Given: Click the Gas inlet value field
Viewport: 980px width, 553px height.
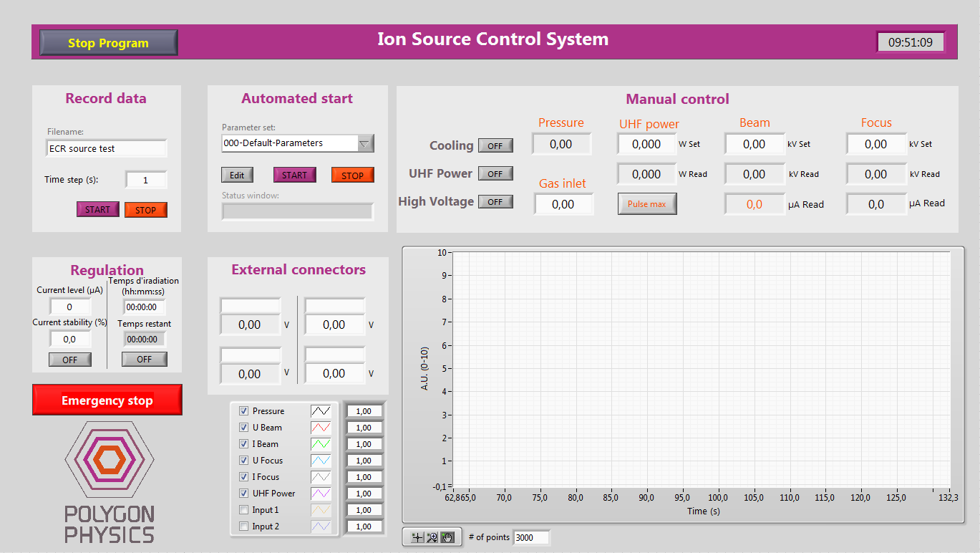Looking at the screenshot, I should coord(563,204).
